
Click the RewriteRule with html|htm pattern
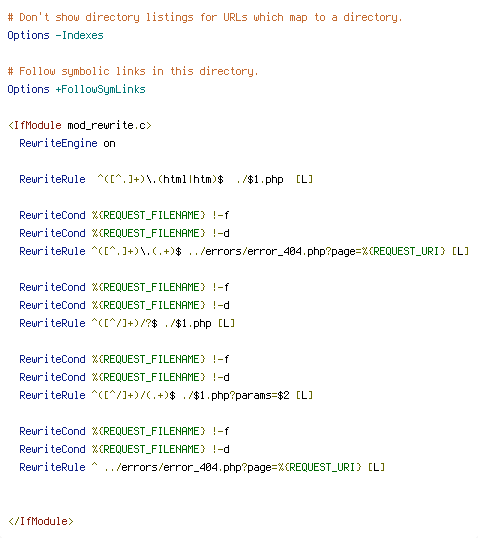[166, 179]
